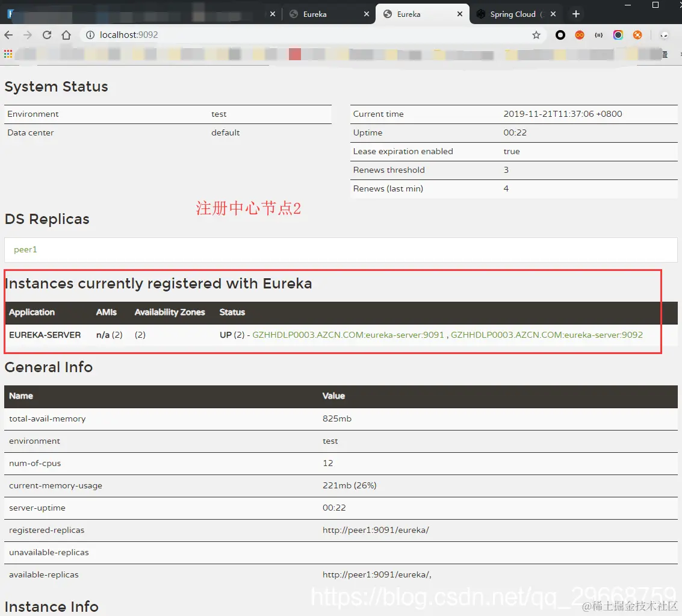Open the eureka-server:9091 instance link

pos(348,335)
